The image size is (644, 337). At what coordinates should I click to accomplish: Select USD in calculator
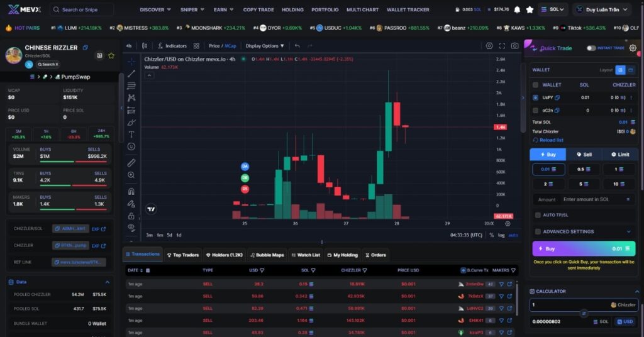click(x=625, y=322)
